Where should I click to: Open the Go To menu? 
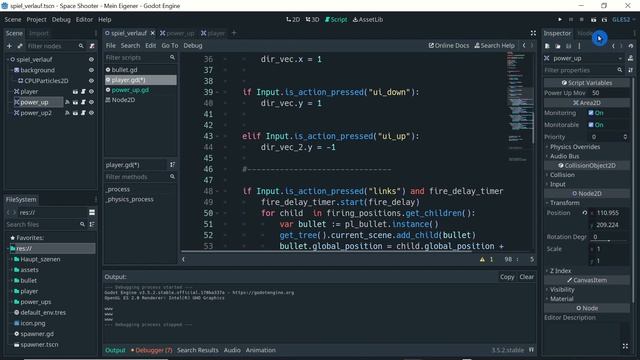170,45
